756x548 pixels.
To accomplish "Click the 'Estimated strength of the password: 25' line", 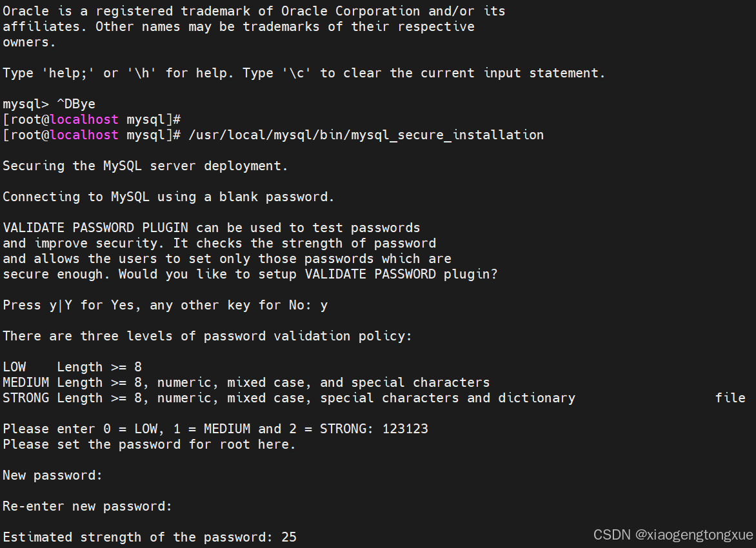I will 150,538.
